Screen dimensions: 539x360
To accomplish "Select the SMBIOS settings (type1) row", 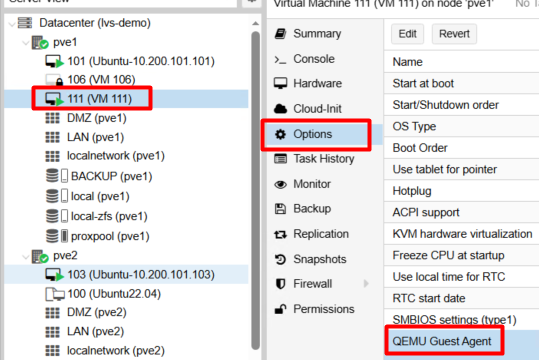I will 461,320.
